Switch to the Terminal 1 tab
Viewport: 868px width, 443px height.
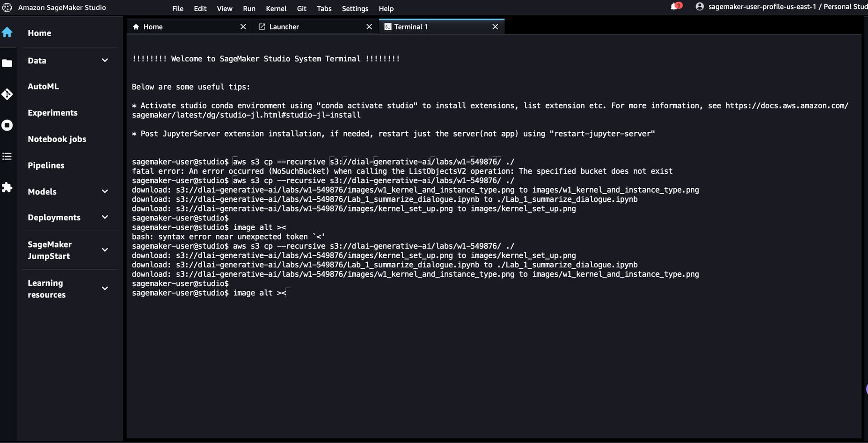(442, 27)
